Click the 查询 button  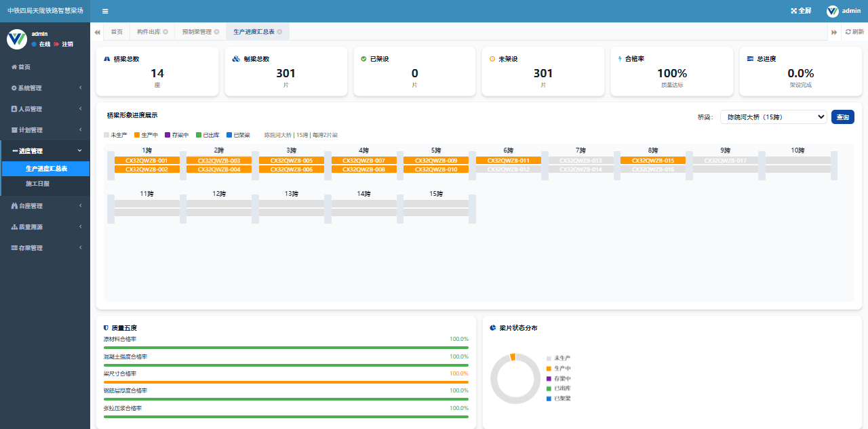[842, 117]
